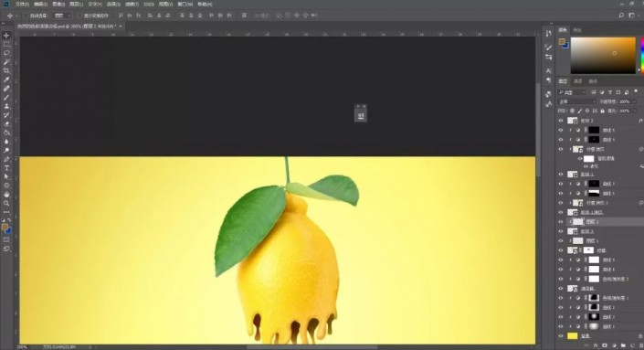Open the Character panel A icon
Viewport: 644px width, 350px height.
(549, 70)
